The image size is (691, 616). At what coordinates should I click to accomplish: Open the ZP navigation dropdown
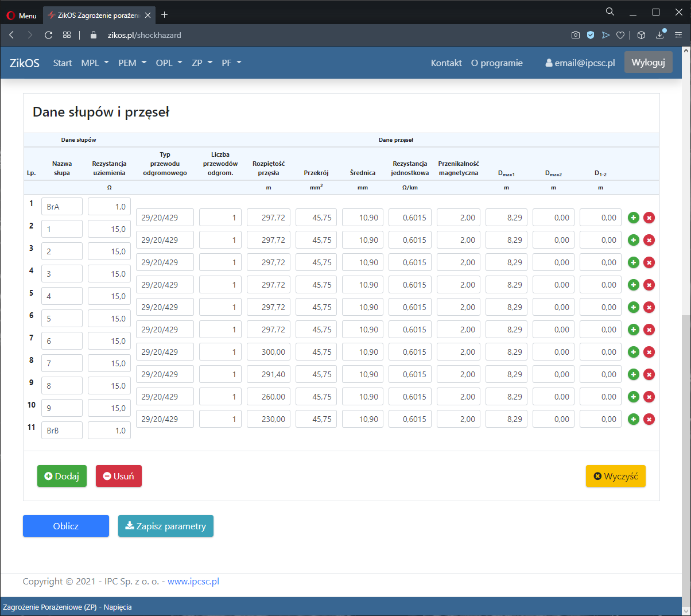pyautogui.click(x=202, y=63)
